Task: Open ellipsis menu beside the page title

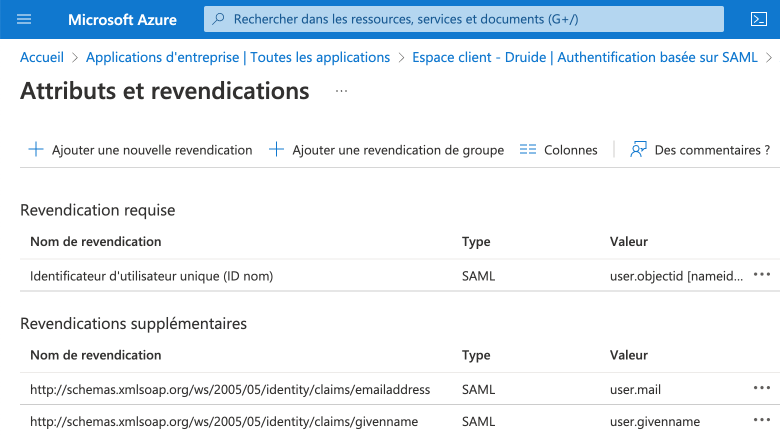Action: pos(341,91)
